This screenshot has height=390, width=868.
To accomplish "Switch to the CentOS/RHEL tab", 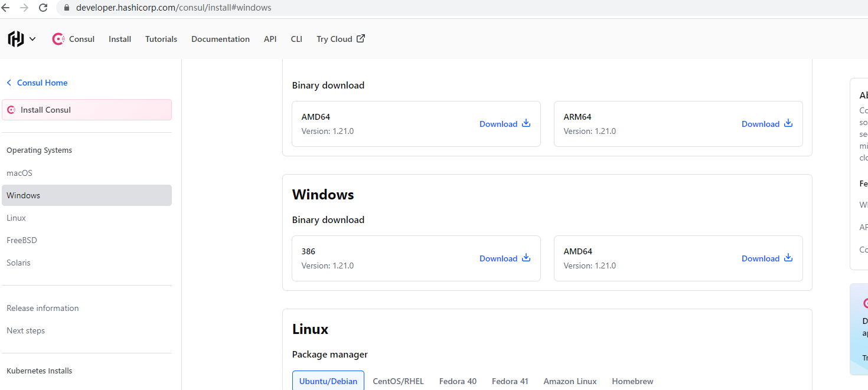I will click(398, 381).
